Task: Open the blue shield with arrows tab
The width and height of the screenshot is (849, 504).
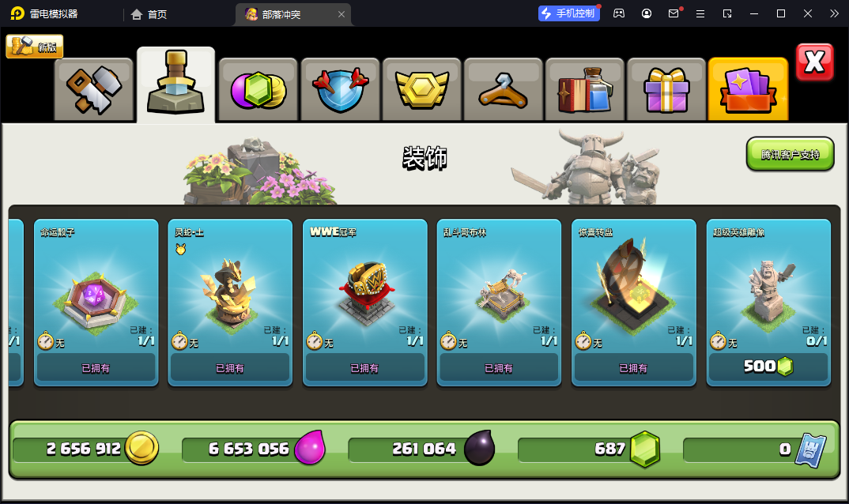Action: point(340,89)
